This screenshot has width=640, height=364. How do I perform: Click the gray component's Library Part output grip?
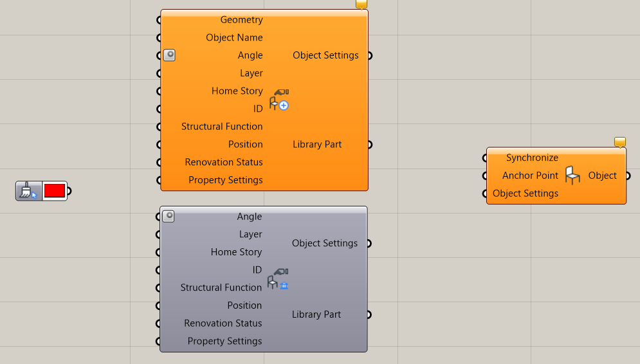click(x=369, y=314)
